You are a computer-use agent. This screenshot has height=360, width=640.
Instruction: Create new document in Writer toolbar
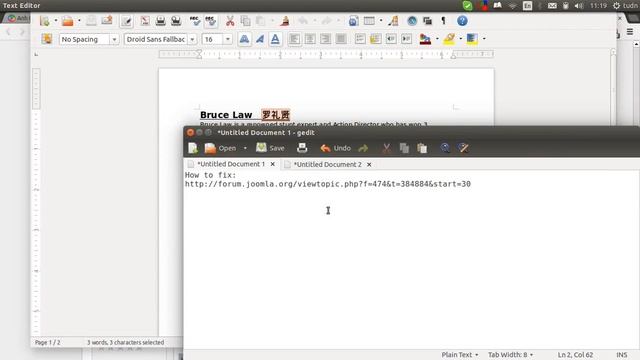click(45, 21)
